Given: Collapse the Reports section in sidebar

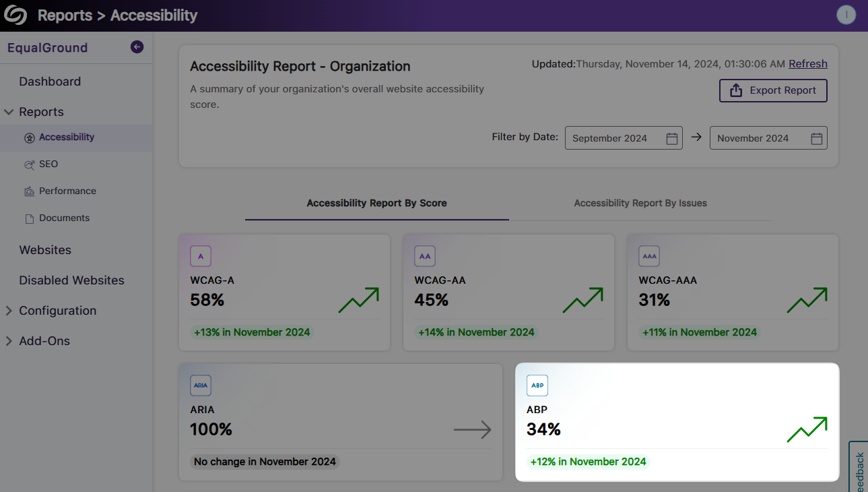Looking at the screenshot, I should pyautogui.click(x=9, y=112).
